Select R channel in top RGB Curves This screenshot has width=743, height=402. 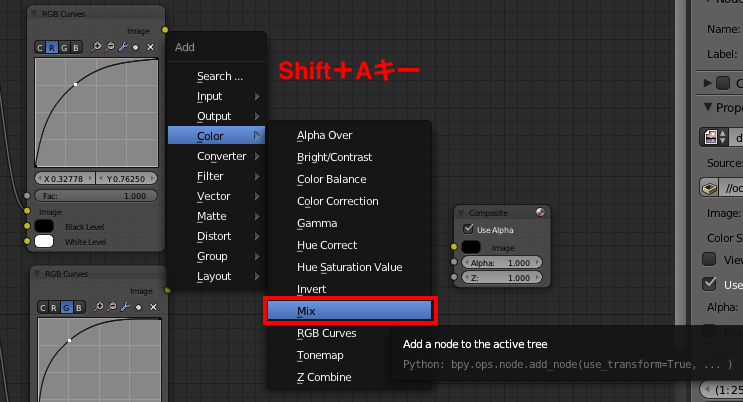click(52, 47)
